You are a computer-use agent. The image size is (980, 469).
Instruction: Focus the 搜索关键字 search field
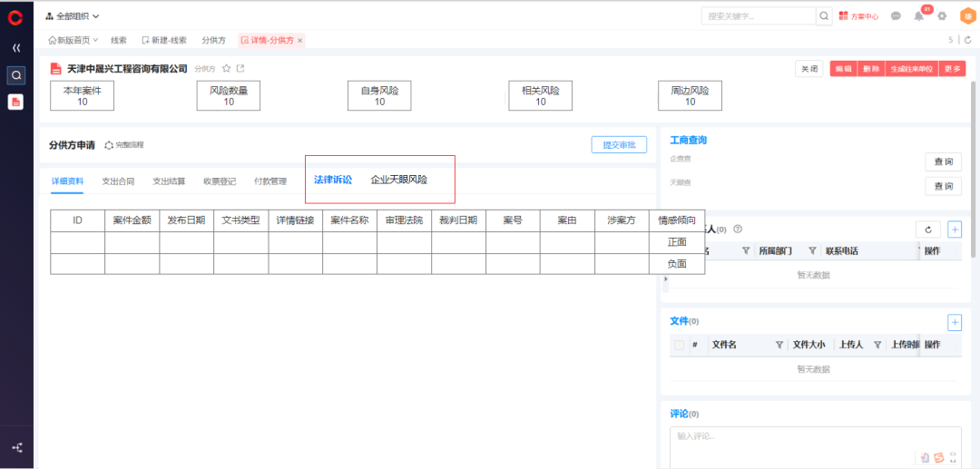(x=759, y=16)
